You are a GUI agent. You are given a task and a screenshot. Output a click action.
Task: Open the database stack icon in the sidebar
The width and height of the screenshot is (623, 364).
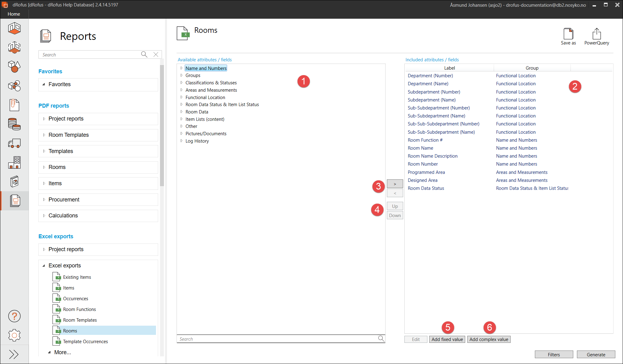[14, 124]
